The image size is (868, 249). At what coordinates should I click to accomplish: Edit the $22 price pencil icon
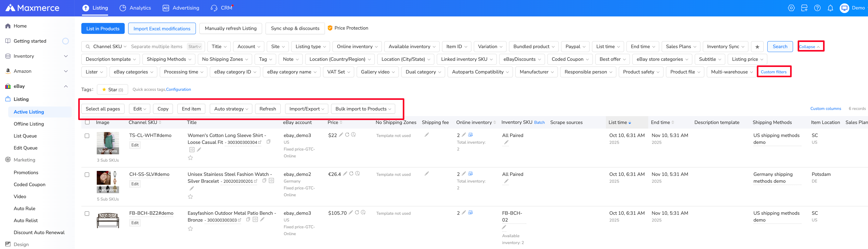[341, 135]
